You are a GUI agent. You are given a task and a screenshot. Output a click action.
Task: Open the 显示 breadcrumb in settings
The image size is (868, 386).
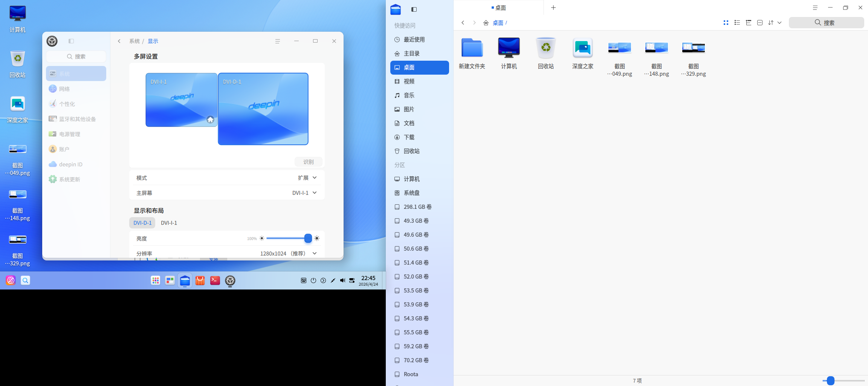(153, 41)
